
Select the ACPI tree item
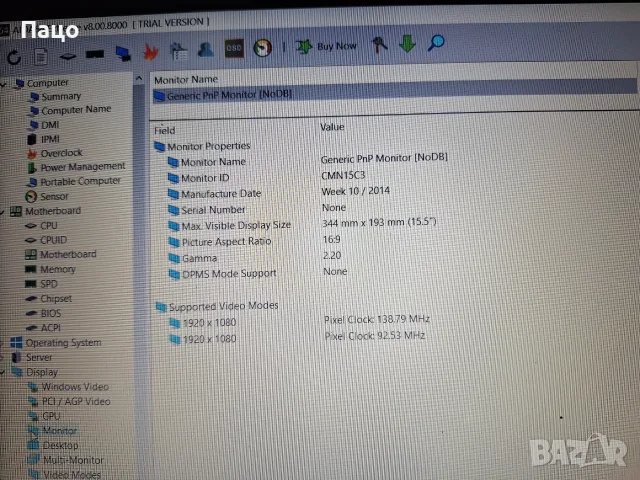click(51, 328)
